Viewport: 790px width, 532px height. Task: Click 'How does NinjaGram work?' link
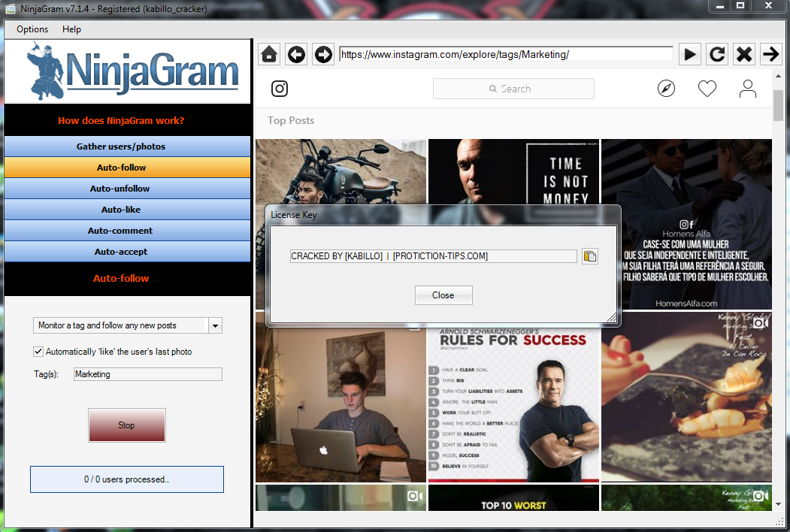[x=121, y=120]
